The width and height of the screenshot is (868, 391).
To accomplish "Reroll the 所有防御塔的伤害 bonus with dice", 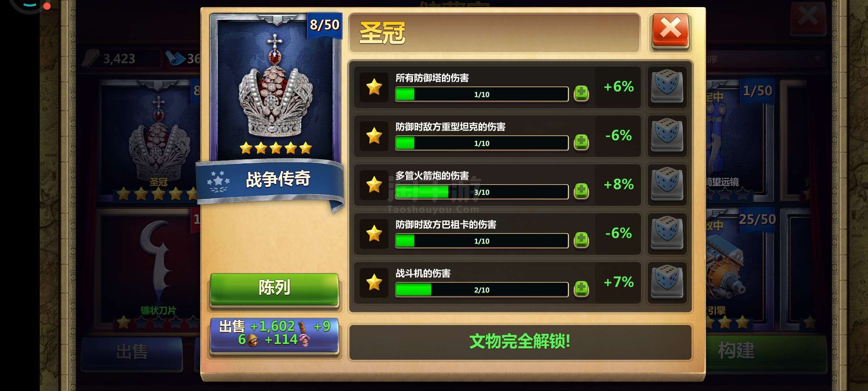I will (x=667, y=87).
